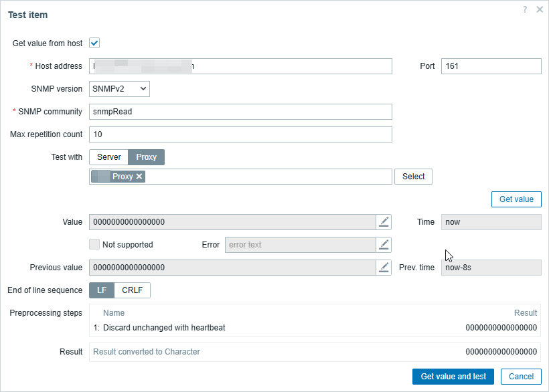Image resolution: width=549 pixels, height=392 pixels.
Task: Choose LF end of line sequence
Action: point(102,290)
